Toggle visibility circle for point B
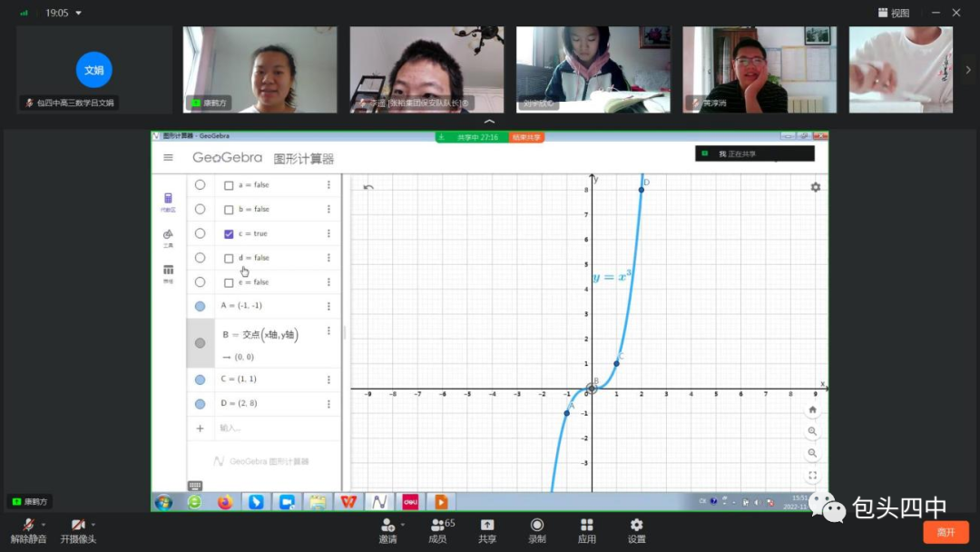This screenshot has height=552, width=980. pos(200,343)
